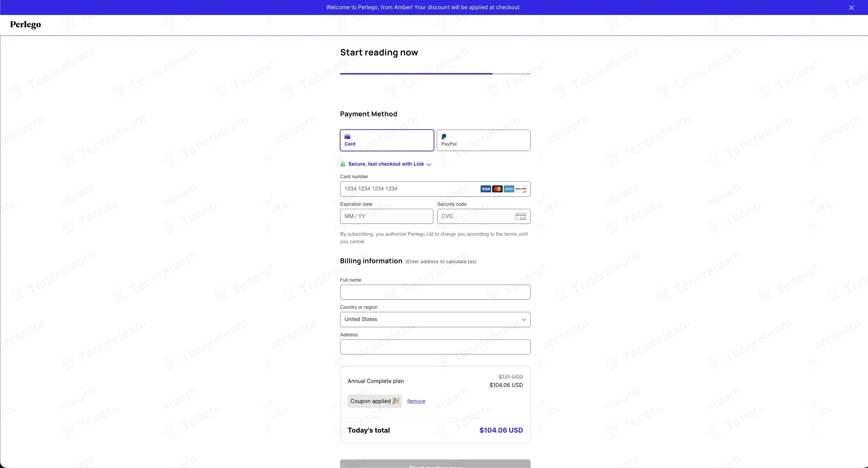Click the PayPal logo icon
The width and height of the screenshot is (868, 468).
pyautogui.click(x=444, y=137)
